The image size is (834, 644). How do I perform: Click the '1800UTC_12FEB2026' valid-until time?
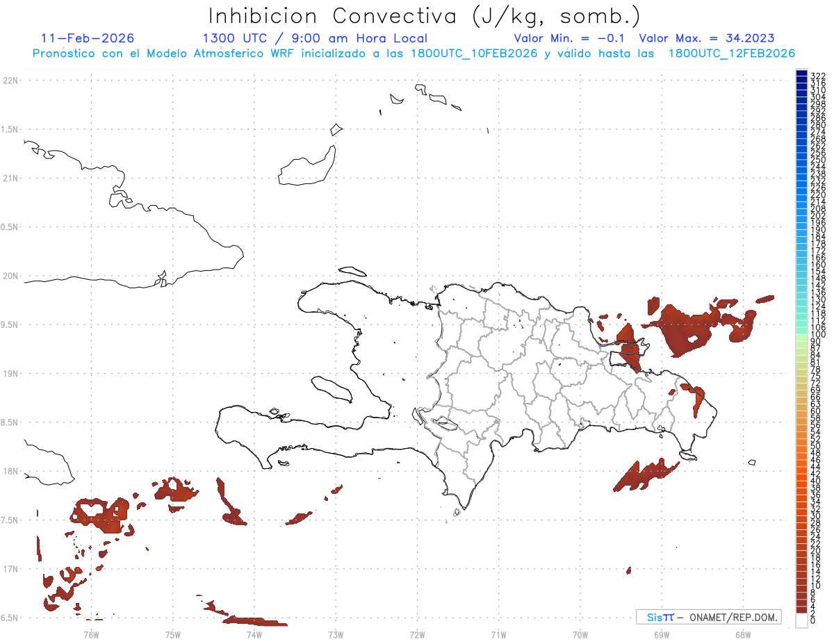732,53
